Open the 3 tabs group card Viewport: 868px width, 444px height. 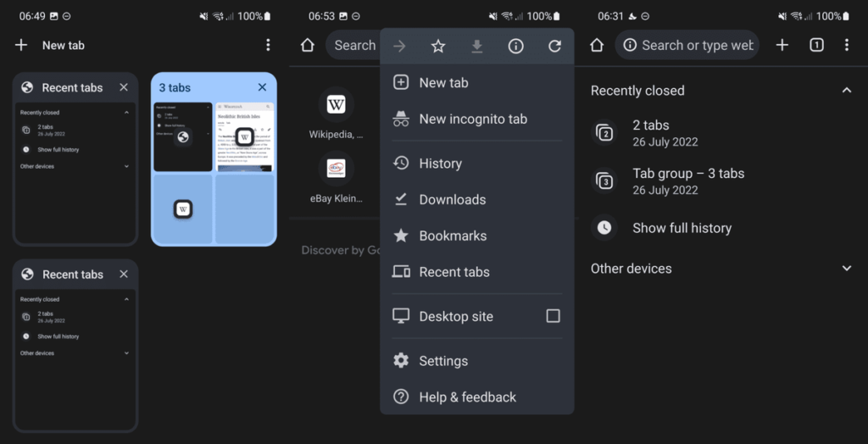pos(214,159)
